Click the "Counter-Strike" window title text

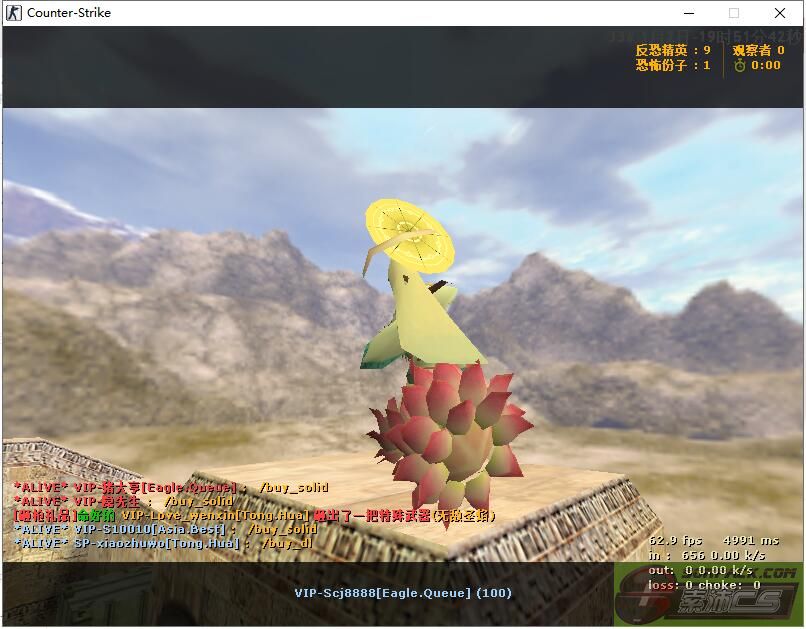pos(69,13)
